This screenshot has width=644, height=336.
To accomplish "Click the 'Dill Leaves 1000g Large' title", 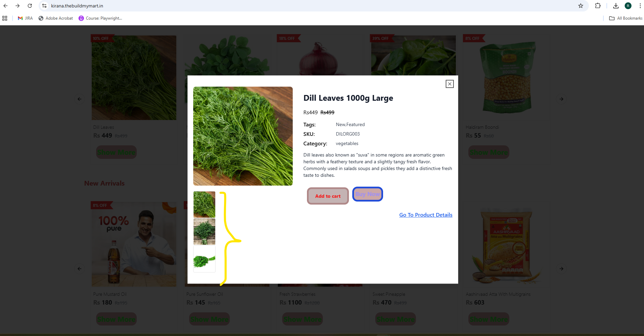I will pyautogui.click(x=348, y=98).
